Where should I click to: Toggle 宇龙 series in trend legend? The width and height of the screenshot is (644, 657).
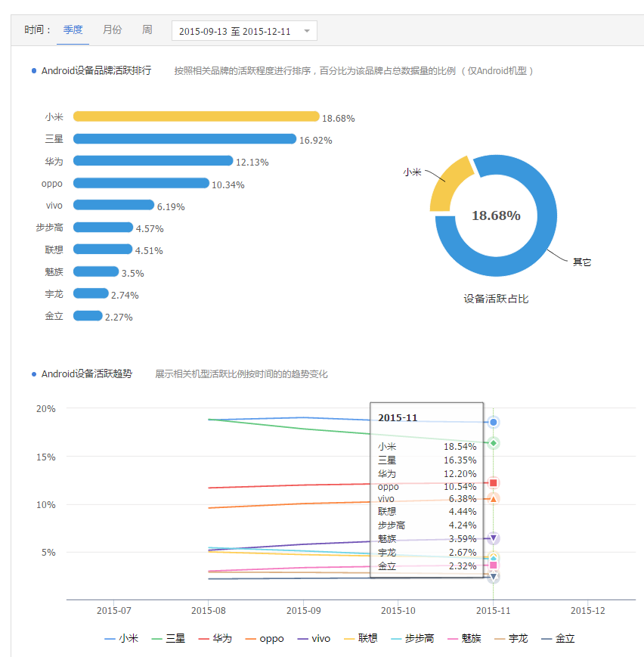click(511, 639)
